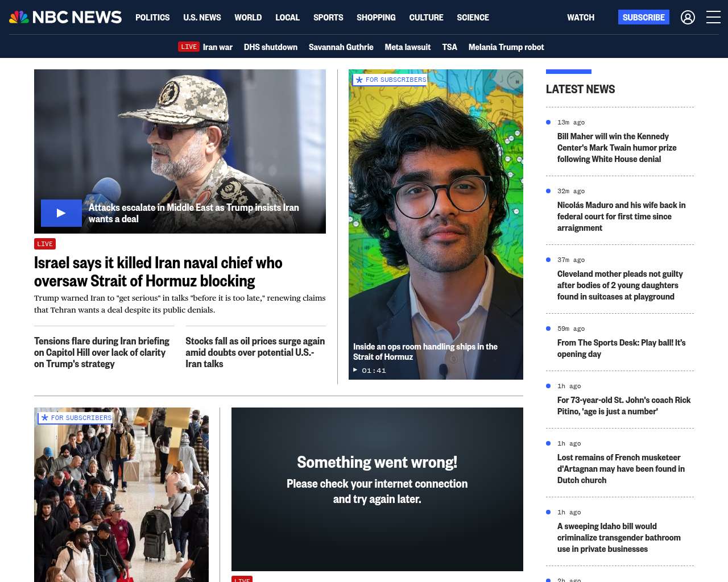
Task: Click the For Subscribers badge on airport crowd photo
Action: point(76,418)
